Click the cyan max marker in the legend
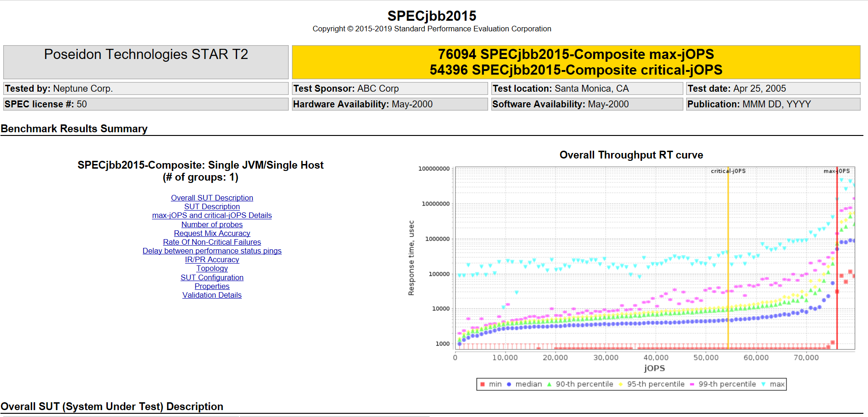868x417 pixels. [x=763, y=384]
